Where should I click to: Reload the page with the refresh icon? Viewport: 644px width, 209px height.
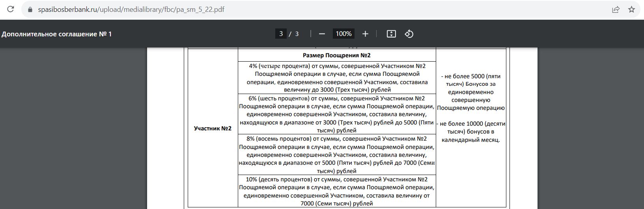coord(11,9)
